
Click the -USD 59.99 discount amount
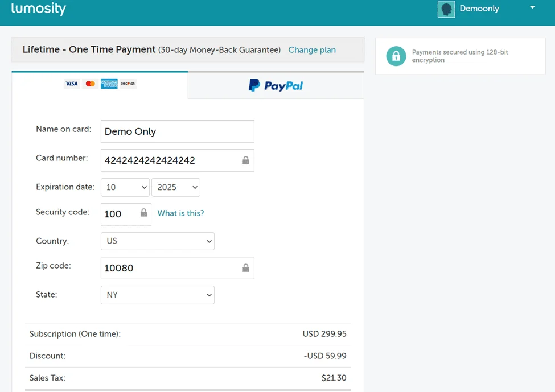(x=325, y=356)
